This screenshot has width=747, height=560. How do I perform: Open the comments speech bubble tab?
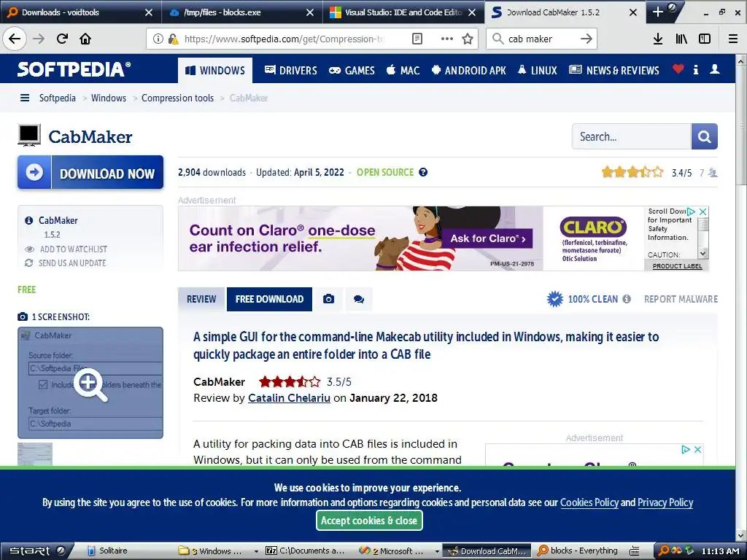[359, 299]
